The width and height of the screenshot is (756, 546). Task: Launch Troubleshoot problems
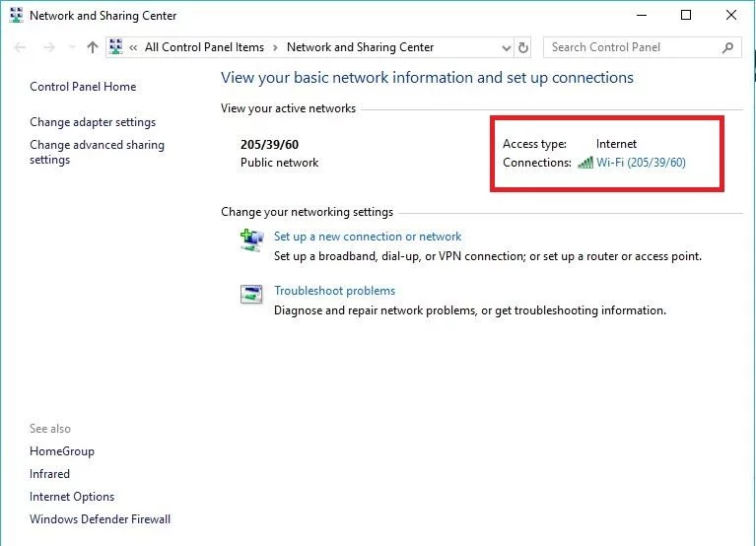tap(334, 291)
